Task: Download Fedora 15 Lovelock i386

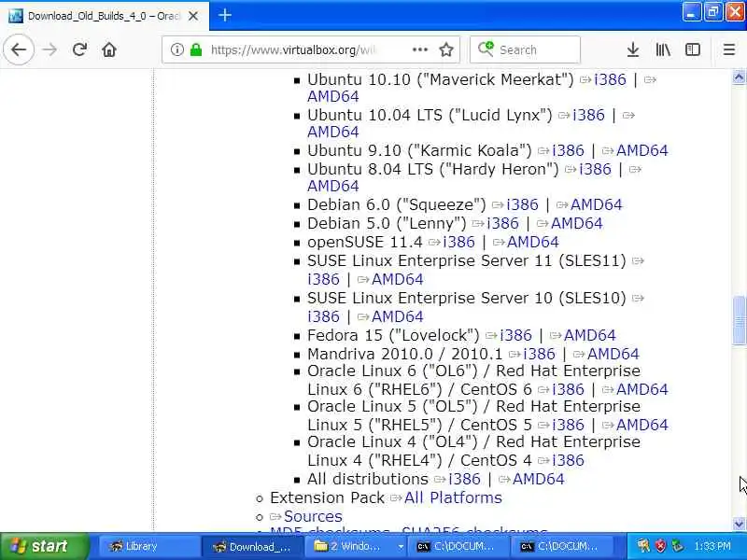Action: [516, 335]
